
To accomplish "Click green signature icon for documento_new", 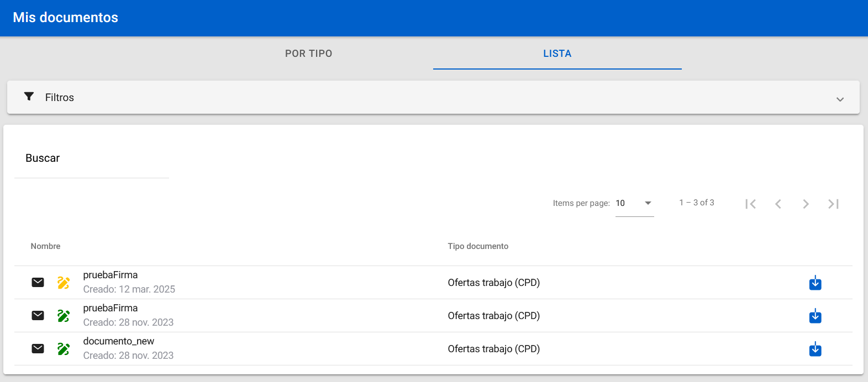I will point(64,349).
